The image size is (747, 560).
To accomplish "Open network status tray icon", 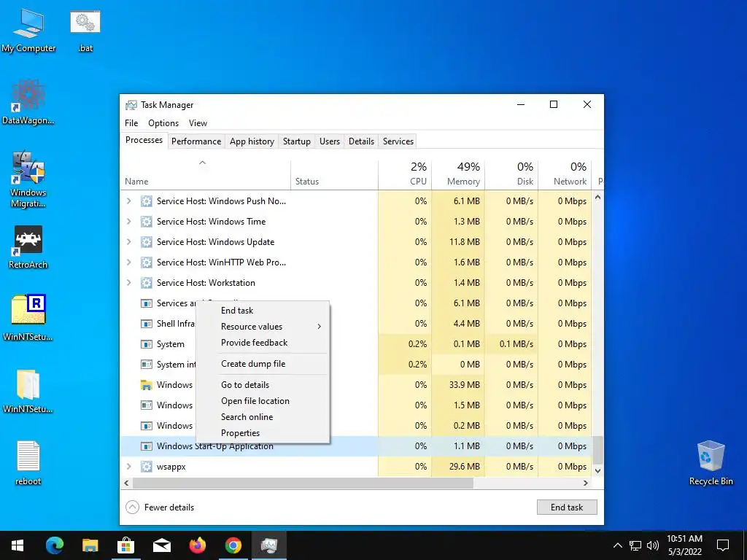I will click(635, 545).
